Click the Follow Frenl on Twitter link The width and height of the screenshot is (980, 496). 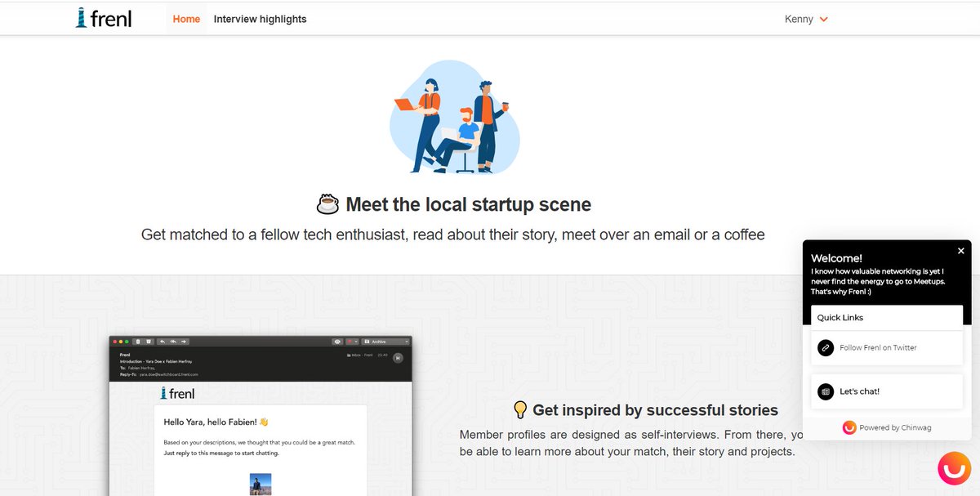[878, 347]
